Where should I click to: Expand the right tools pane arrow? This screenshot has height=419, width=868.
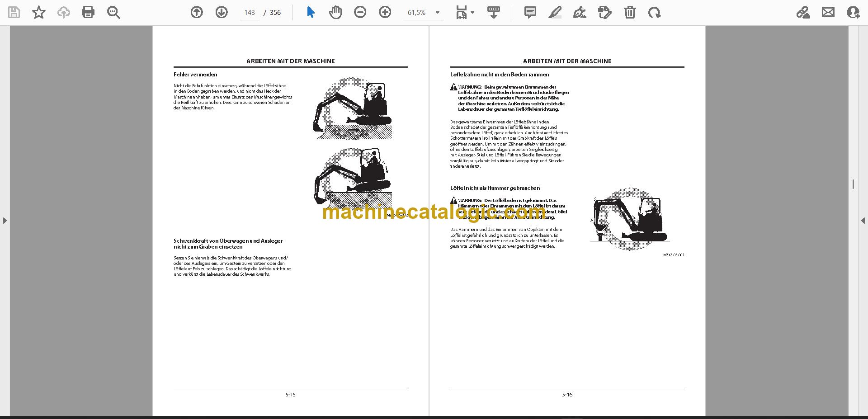point(863,221)
